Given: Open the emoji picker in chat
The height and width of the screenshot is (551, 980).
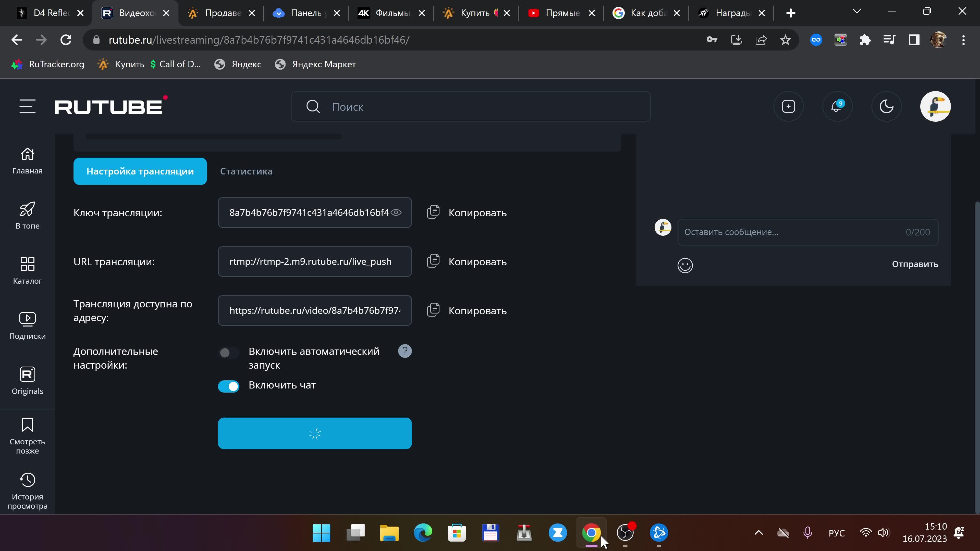Looking at the screenshot, I should point(685,265).
